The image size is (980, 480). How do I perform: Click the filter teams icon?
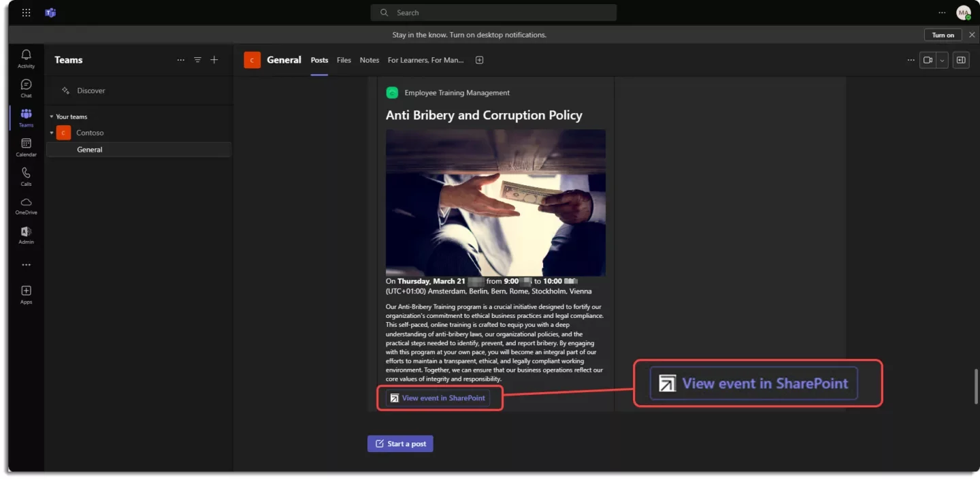click(x=197, y=60)
